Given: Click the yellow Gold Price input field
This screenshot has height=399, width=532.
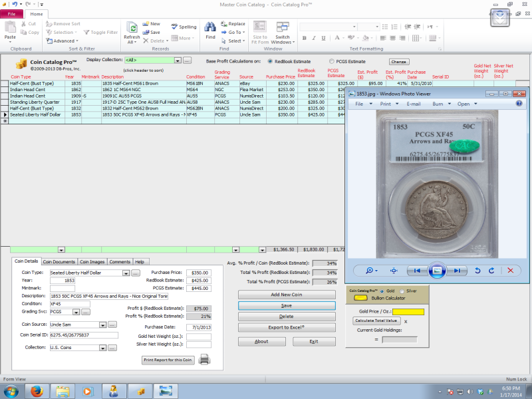Looking at the screenshot, I should (408, 311).
